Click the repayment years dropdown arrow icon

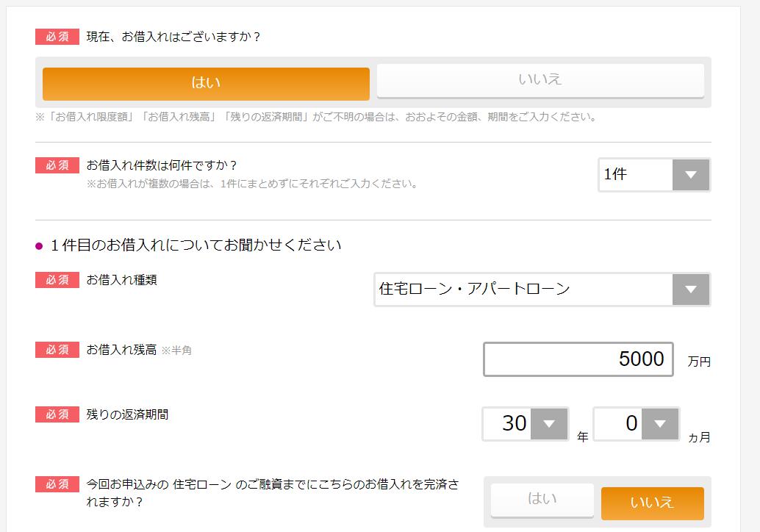point(547,424)
